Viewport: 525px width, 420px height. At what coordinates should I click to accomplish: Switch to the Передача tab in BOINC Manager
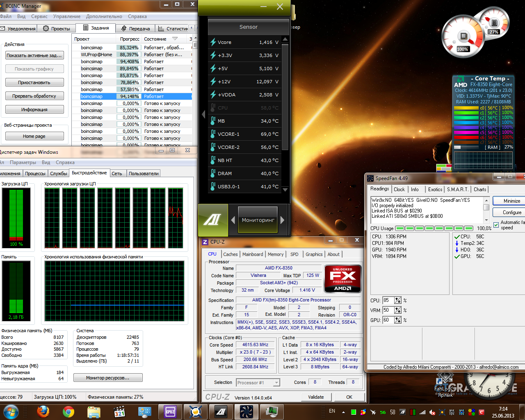click(136, 29)
